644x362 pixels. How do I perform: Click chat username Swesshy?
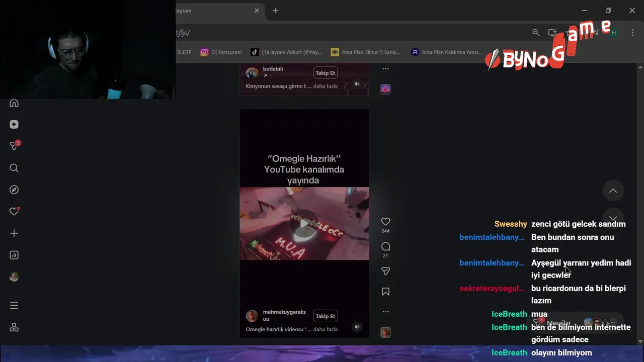tap(511, 224)
